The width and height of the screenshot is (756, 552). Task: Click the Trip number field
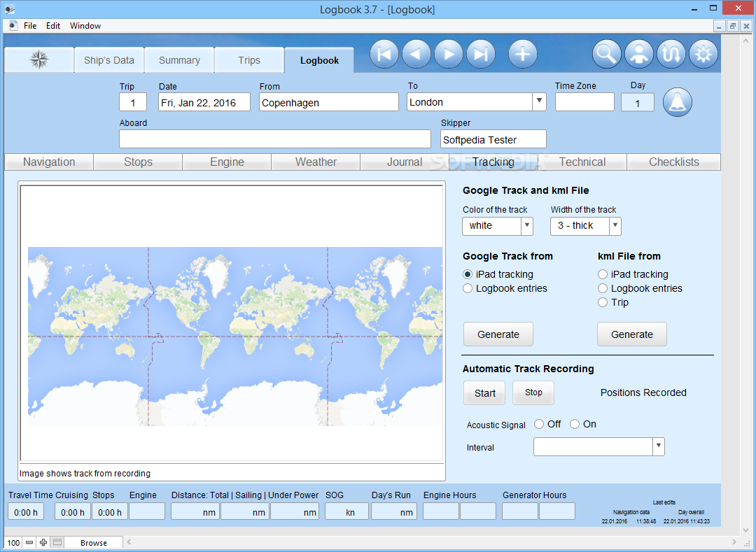[133, 102]
